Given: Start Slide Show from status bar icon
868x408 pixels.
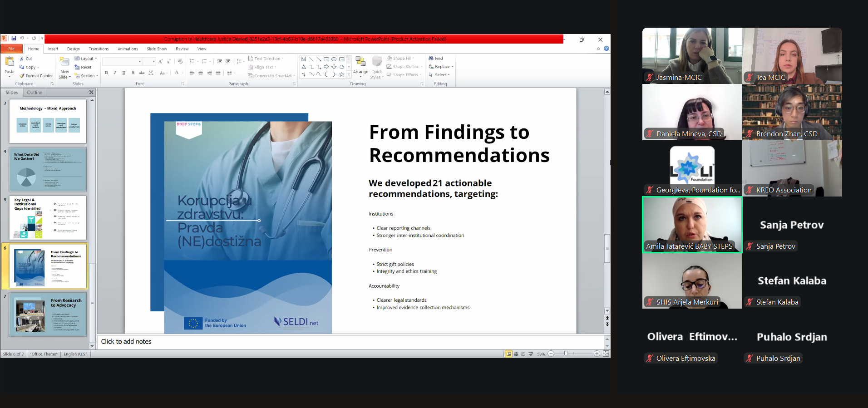Looking at the screenshot, I should point(531,354).
